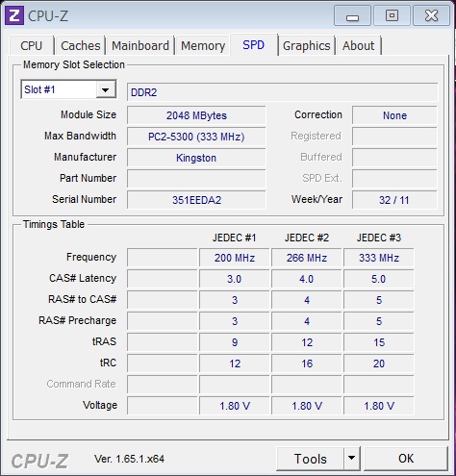This screenshot has width=456, height=476.
Task: Click CAS# Latency value 4.0
Action: tap(307, 279)
